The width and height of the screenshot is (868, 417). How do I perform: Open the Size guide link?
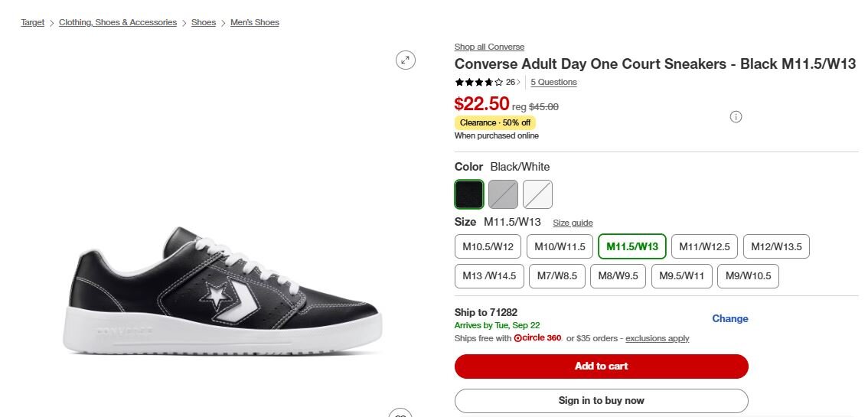point(573,223)
